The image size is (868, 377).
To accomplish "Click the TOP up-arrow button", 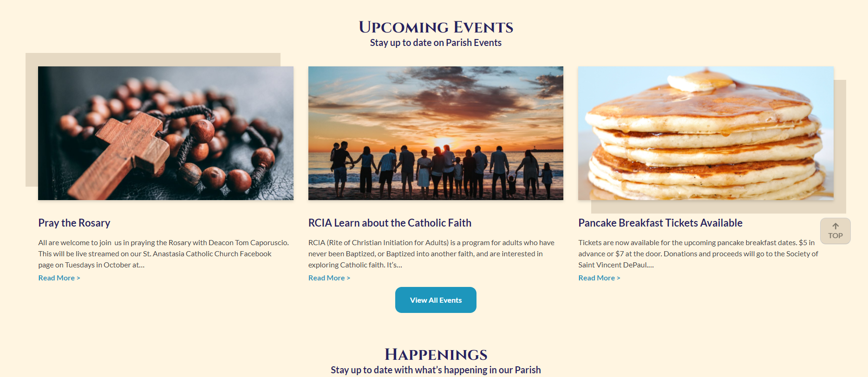I will tap(835, 231).
